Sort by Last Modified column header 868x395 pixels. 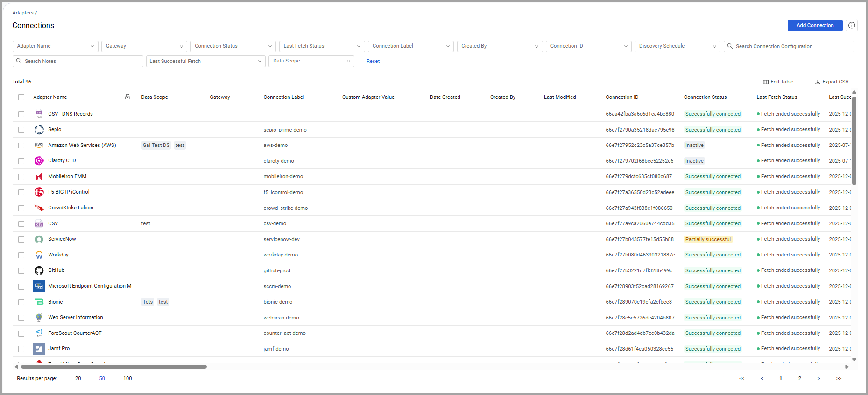[560, 97]
